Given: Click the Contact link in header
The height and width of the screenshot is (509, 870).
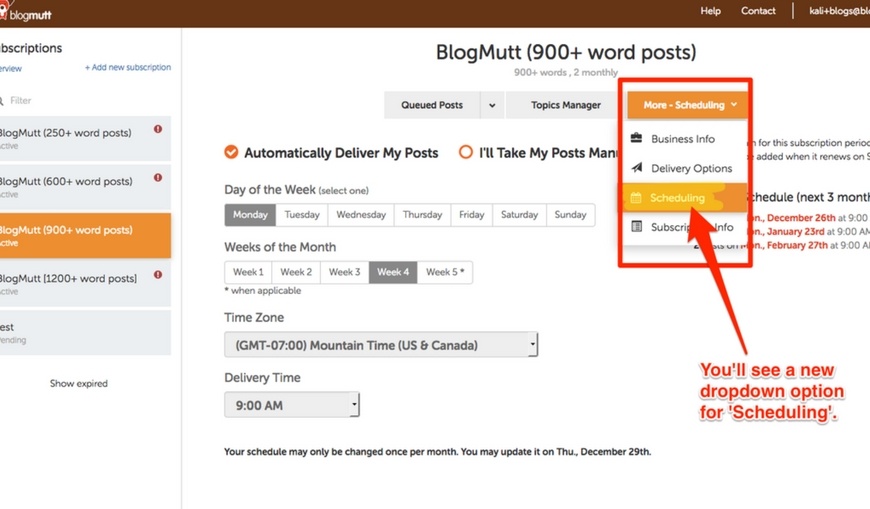Looking at the screenshot, I should [x=758, y=11].
